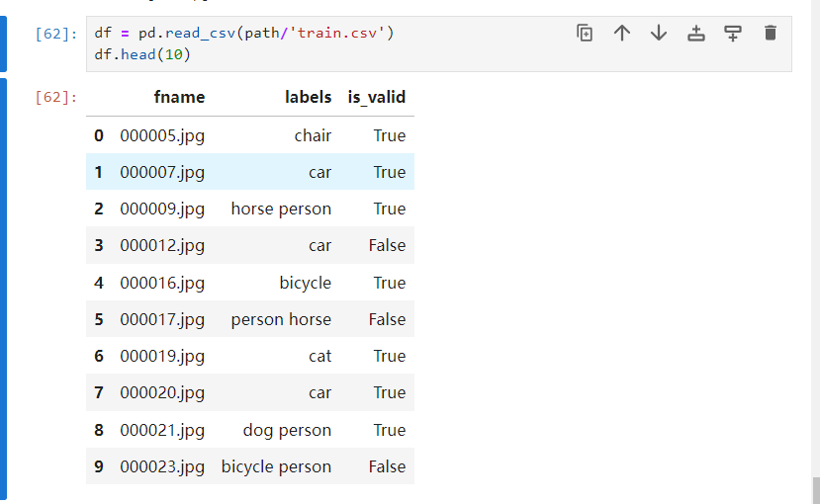The image size is (820, 504).
Task: Click the 'horse person' label cell
Action: (281, 209)
